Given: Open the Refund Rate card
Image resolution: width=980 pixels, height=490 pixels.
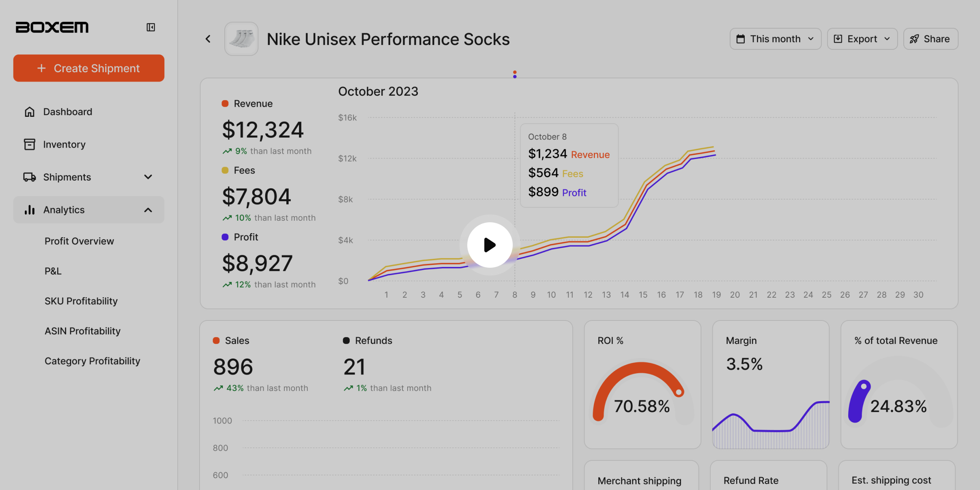Looking at the screenshot, I should click(769, 475).
